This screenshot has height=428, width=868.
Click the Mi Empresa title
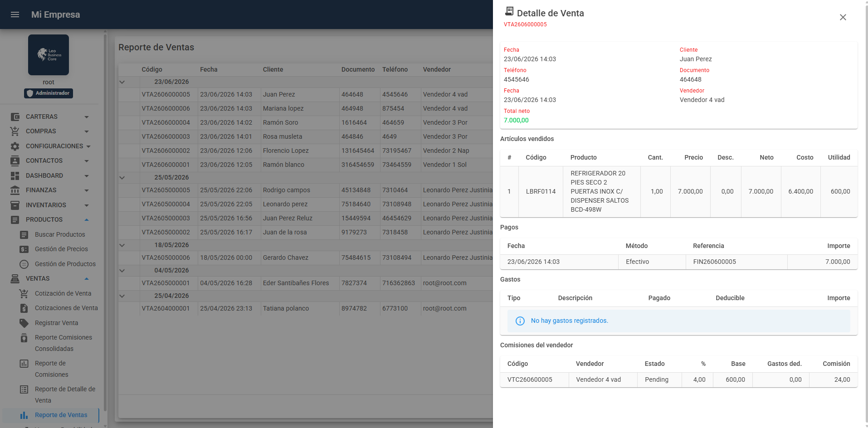coord(55,15)
